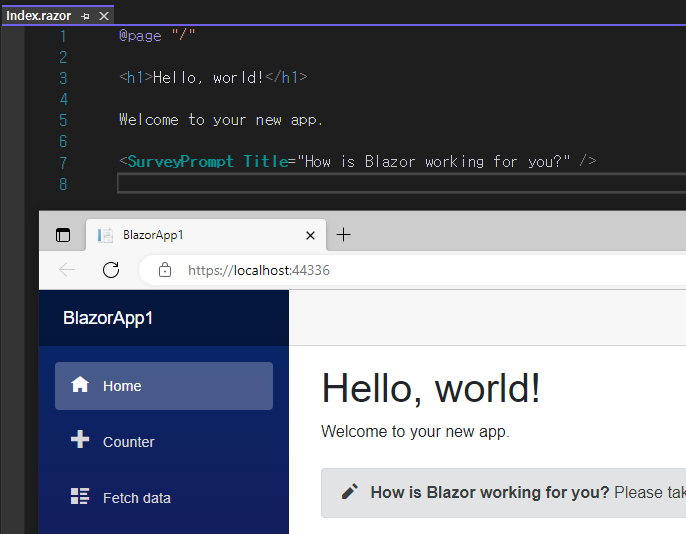
Task: Click 'Welcome to your new app.' code line
Action: [x=221, y=119]
